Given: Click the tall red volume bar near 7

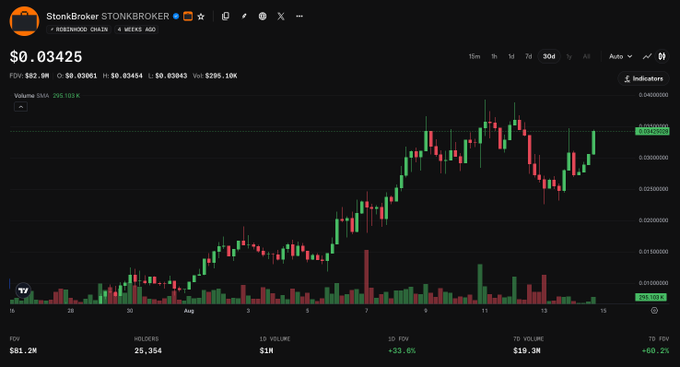Looking at the screenshot, I should coord(367,277).
